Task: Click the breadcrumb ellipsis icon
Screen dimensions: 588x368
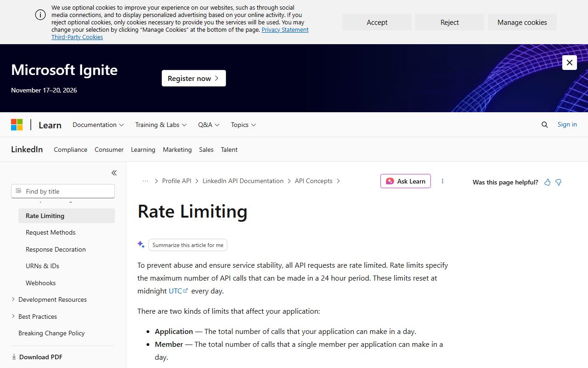Action: coord(146,181)
